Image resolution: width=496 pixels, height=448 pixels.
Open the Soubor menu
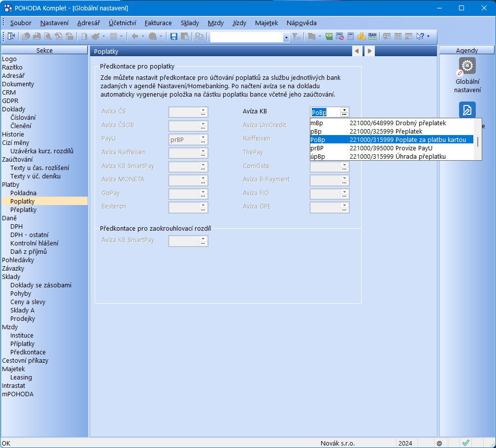tap(21, 23)
